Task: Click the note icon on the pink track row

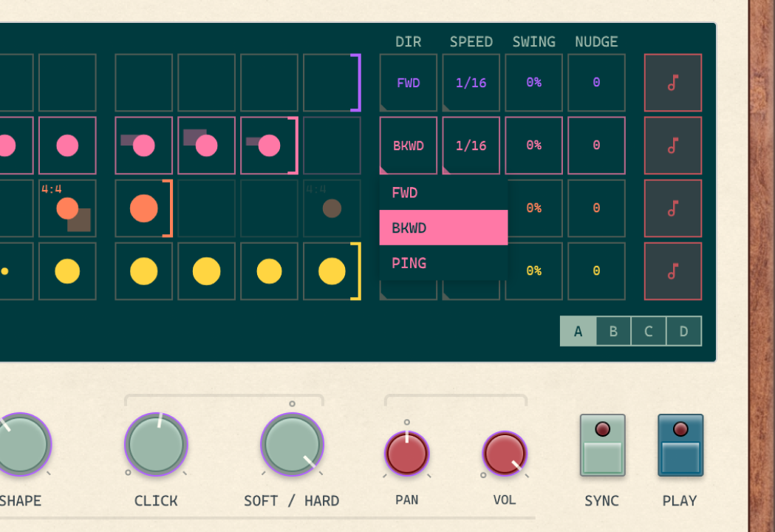Action: 673,145
